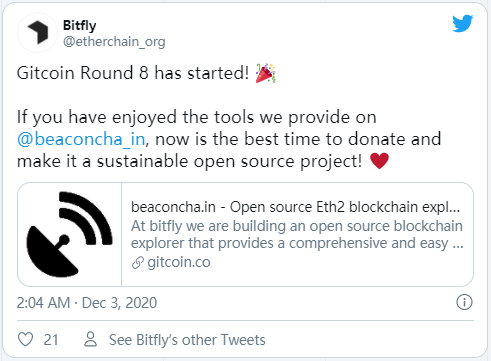Click the person icon beside other Tweets

(90, 339)
